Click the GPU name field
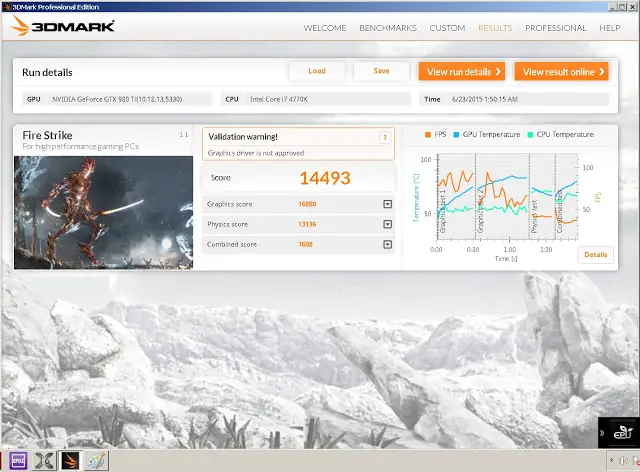The width and height of the screenshot is (640, 472). click(x=129, y=99)
